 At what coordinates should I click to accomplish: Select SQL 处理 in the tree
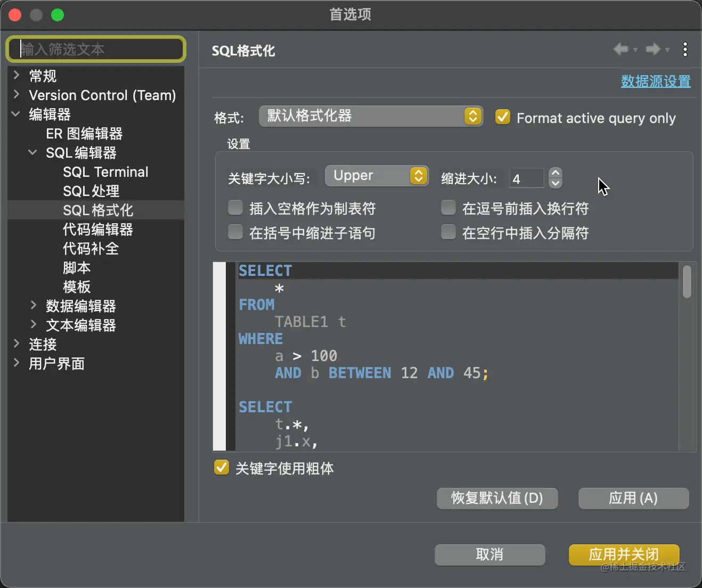(91, 191)
